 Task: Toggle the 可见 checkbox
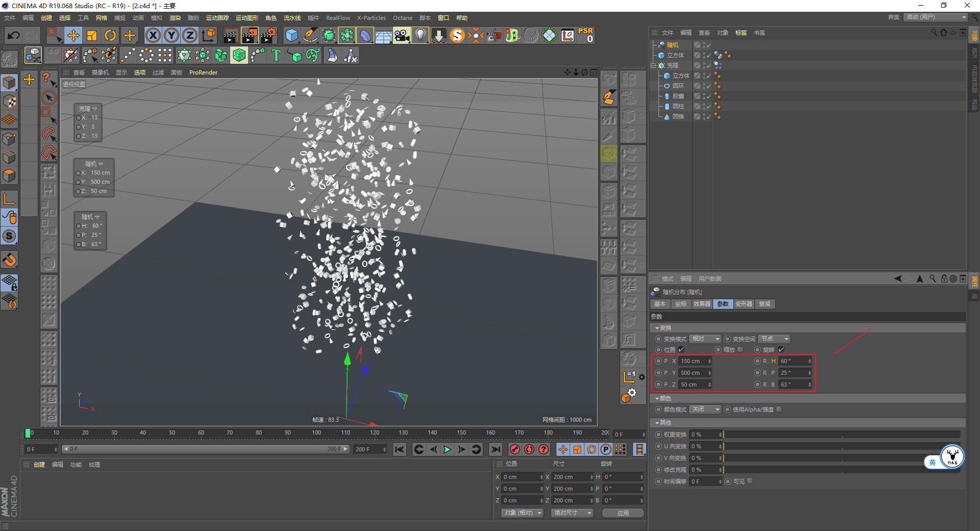[750, 481]
